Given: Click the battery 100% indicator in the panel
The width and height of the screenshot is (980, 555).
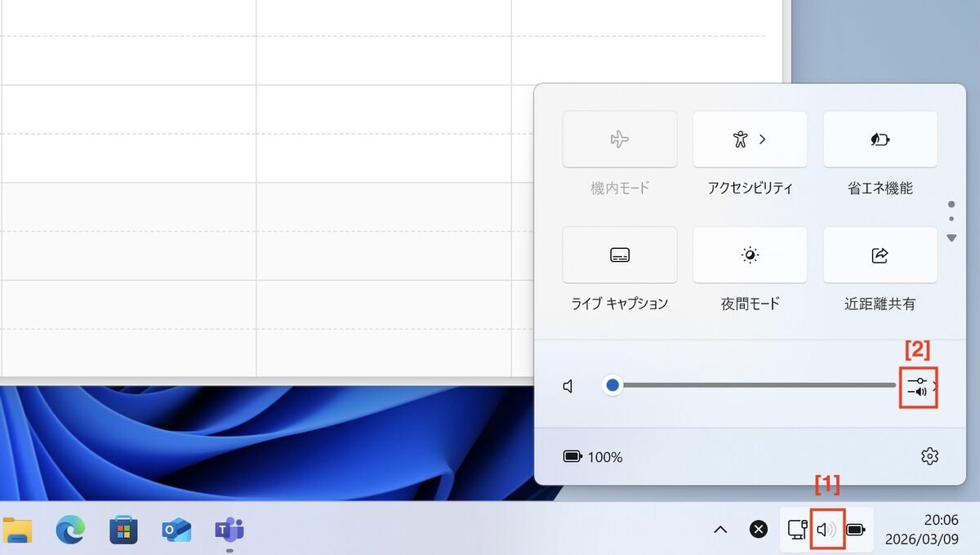Looking at the screenshot, I should [593, 457].
